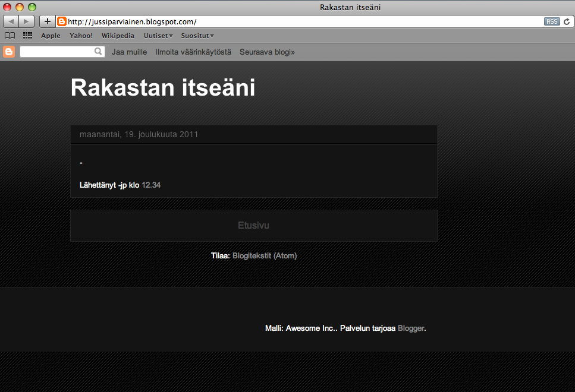Click the orange Blogger logo in navbar
The height and width of the screenshot is (392, 575).
pos(9,52)
